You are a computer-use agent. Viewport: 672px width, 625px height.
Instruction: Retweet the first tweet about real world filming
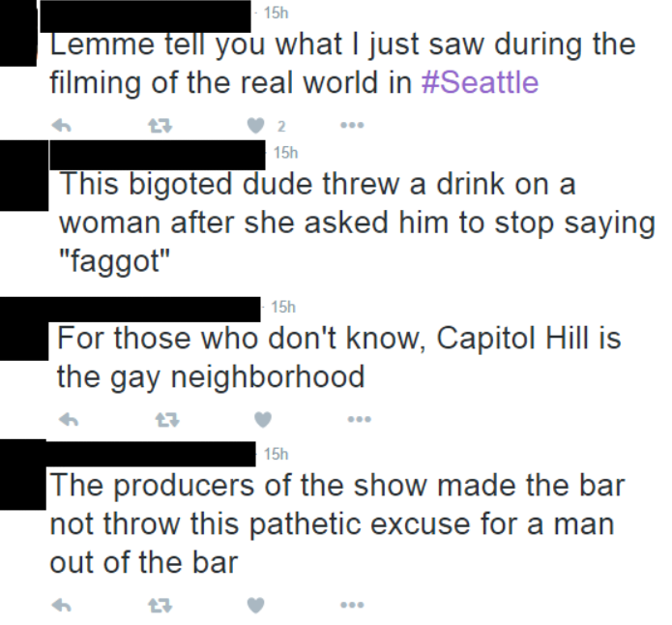click(x=161, y=126)
